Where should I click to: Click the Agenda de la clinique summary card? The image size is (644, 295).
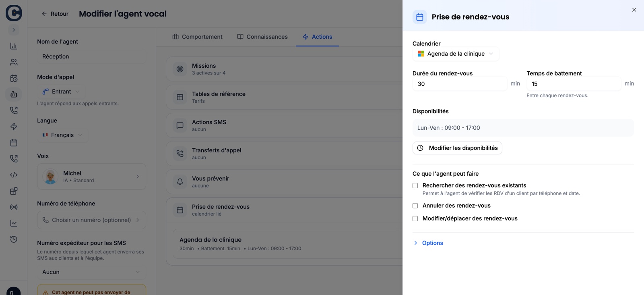coord(287,244)
